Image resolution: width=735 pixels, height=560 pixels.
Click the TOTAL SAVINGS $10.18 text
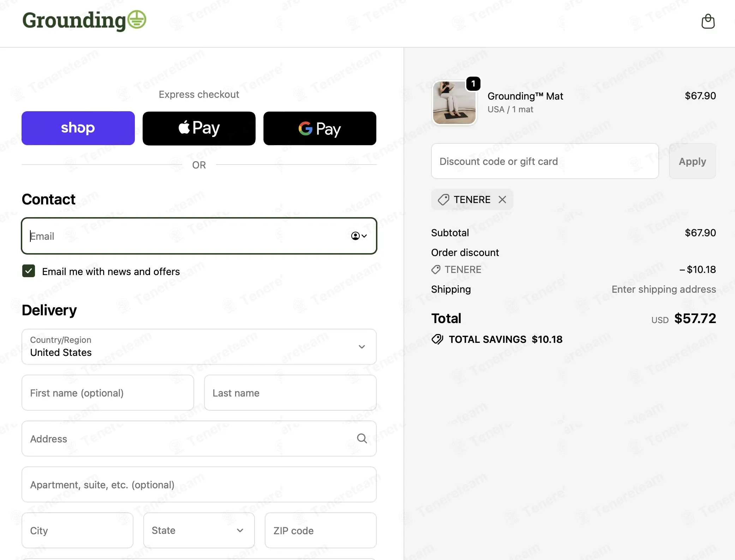[x=506, y=339]
